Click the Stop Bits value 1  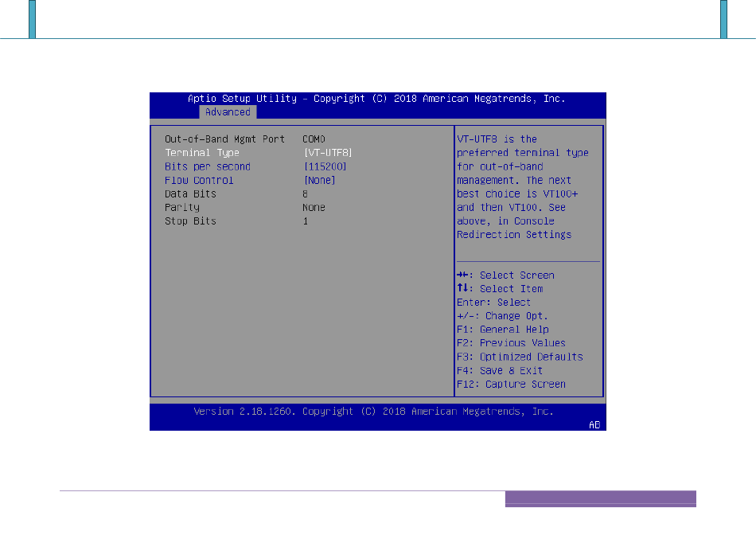pyautogui.click(x=306, y=221)
